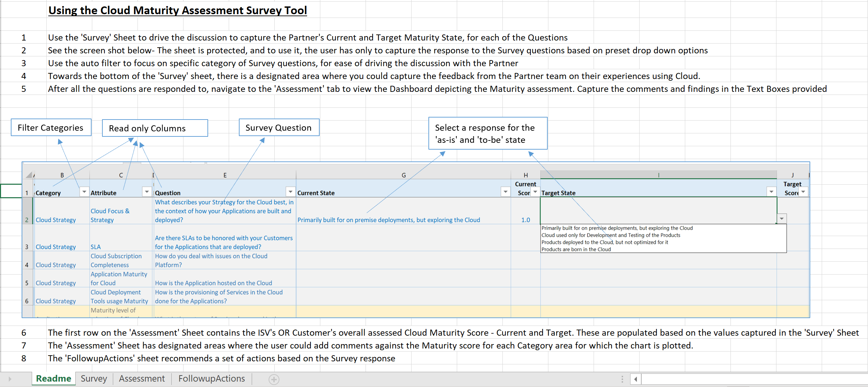Open the Current State filter arrow
Viewport: 868px width, 387px height.
(x=505, y=192)
